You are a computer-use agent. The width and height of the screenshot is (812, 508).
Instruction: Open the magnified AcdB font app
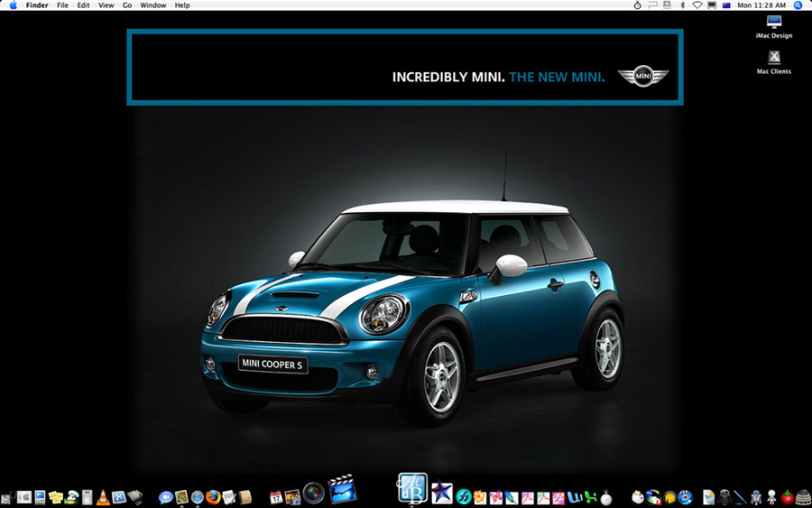click(412, 488)
